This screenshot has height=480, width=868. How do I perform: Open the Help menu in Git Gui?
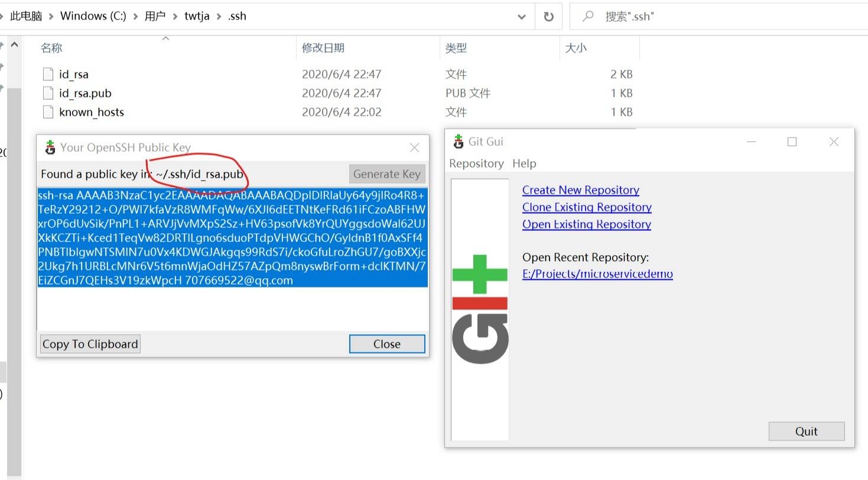click(x=524, y=164)
